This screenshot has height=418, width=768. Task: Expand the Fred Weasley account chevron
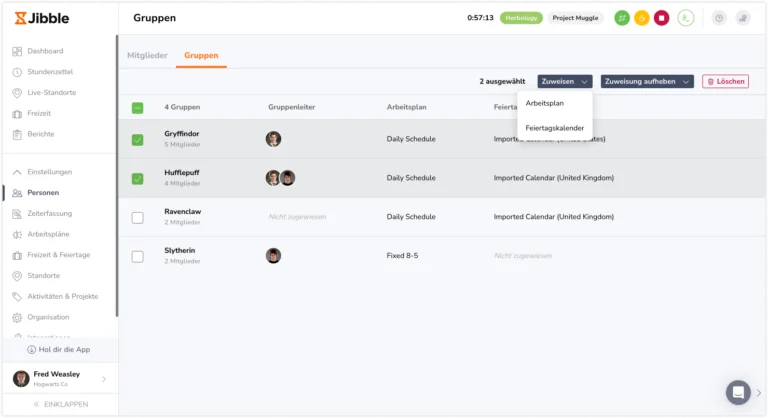[104, 379]
